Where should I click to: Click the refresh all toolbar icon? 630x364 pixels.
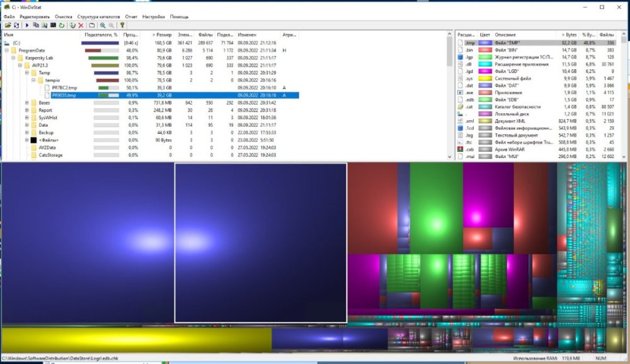point(16,25)
